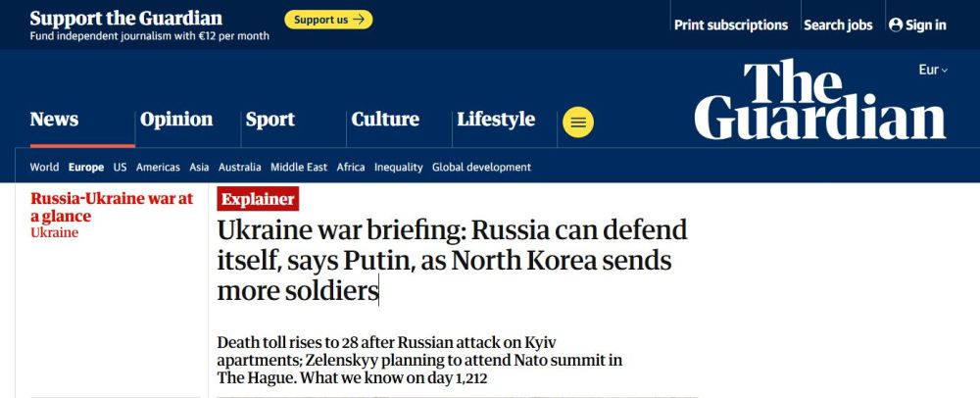Switch to the Opinion section
Image resolution: width=980 pixels, height=398 pixels.
tap(176, 120)
